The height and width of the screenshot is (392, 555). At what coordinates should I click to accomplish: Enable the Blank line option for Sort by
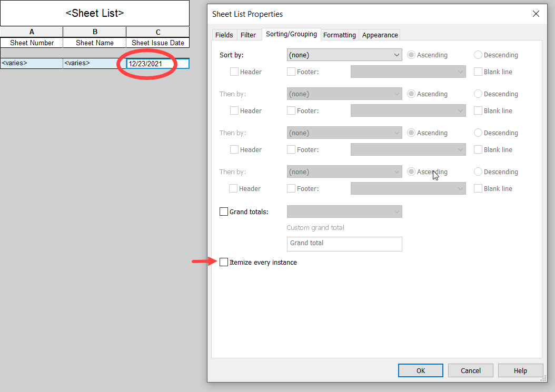pos(478,72)
